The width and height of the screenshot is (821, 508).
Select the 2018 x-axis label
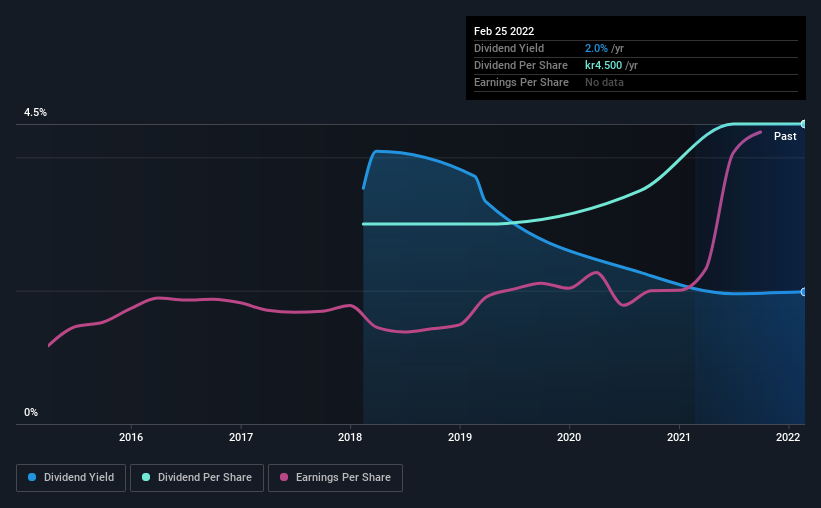pyautogui.click(x=350, y=437)
